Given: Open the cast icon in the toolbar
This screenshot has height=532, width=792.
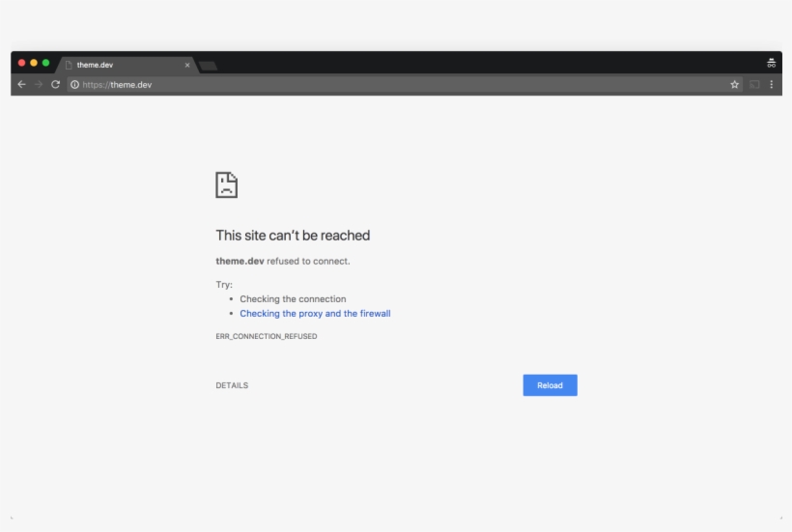Looking at the screenshot, I should tap(754, 85).
